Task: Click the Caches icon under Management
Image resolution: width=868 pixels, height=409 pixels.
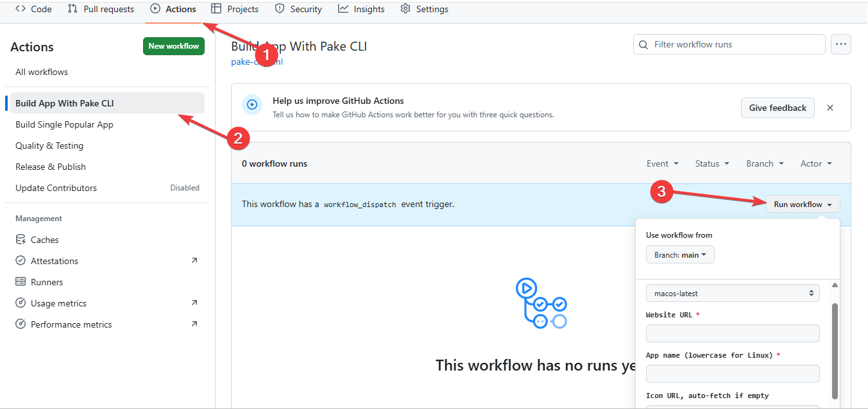Action: pyautogui.click(x=21, y=239)
